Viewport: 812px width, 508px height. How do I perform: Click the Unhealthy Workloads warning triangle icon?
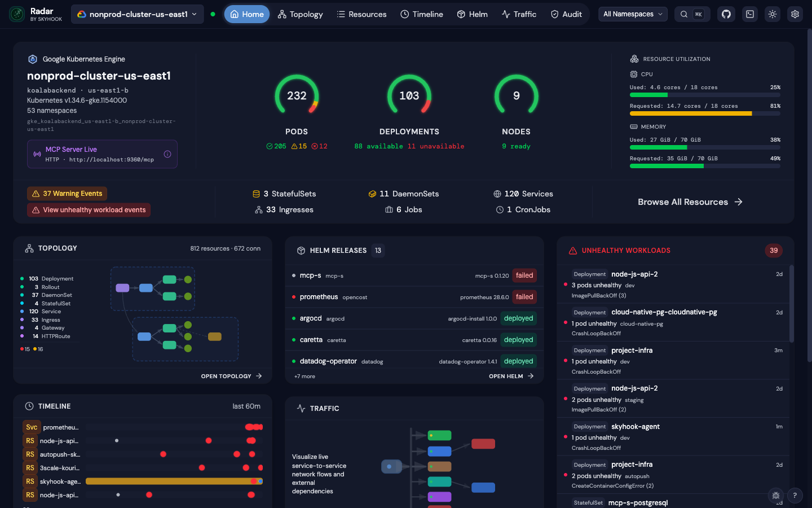[573, 251]
